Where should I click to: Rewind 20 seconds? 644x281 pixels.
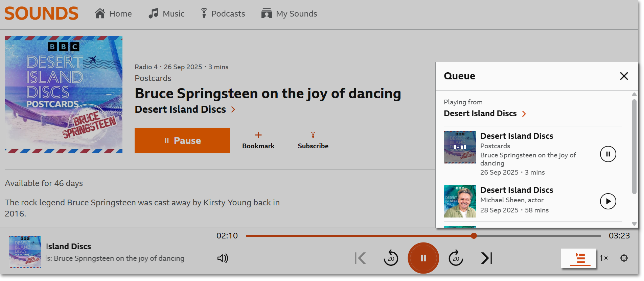(x=391, y=258)
